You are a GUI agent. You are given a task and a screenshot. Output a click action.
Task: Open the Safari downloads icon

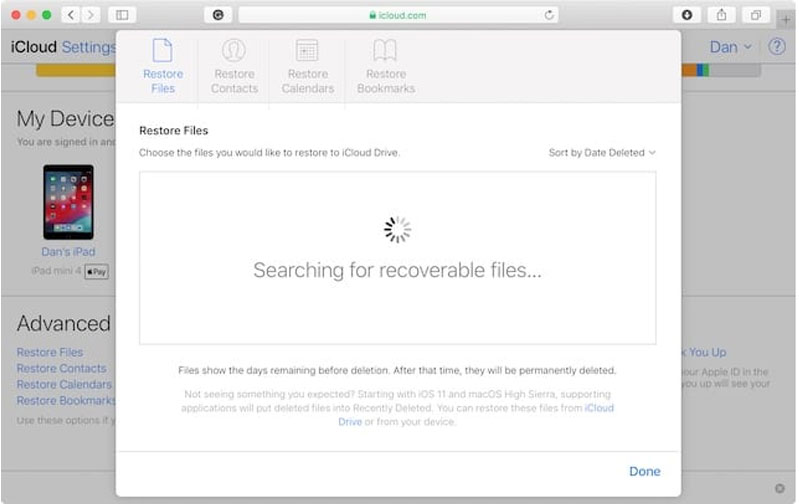687,15
